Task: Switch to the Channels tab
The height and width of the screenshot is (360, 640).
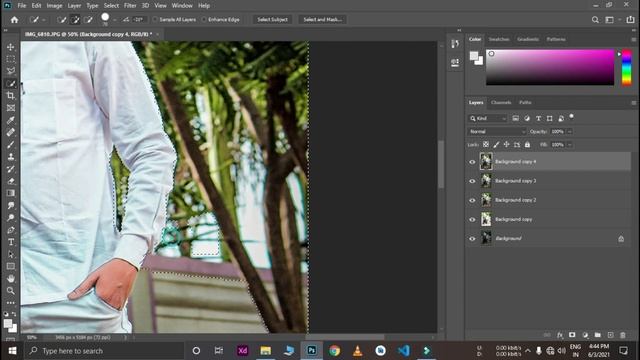Action: click(x=501, y=102)
